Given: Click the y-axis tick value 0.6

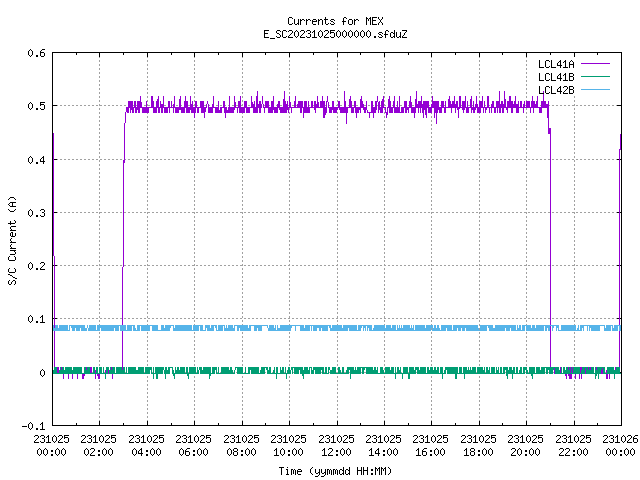Looking at the screenshot, I should (37, 53).
